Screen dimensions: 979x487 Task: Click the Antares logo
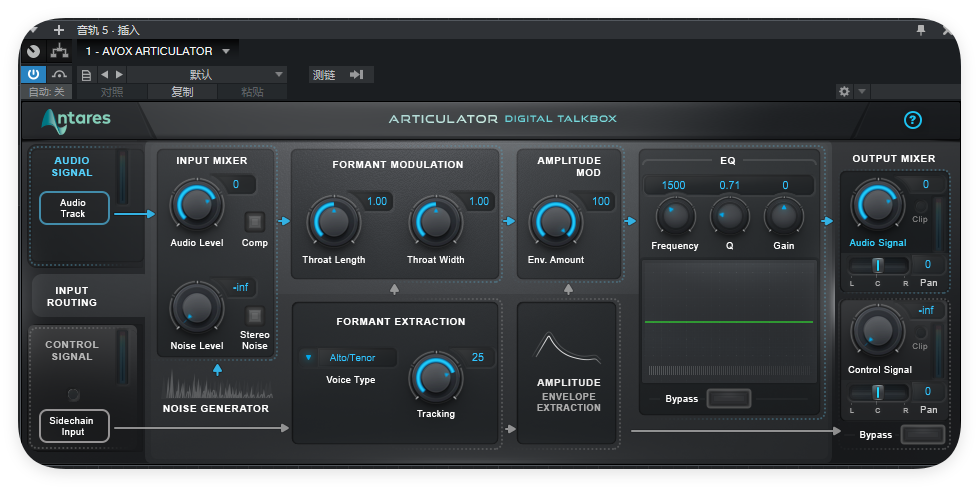(x=76, y=120)
